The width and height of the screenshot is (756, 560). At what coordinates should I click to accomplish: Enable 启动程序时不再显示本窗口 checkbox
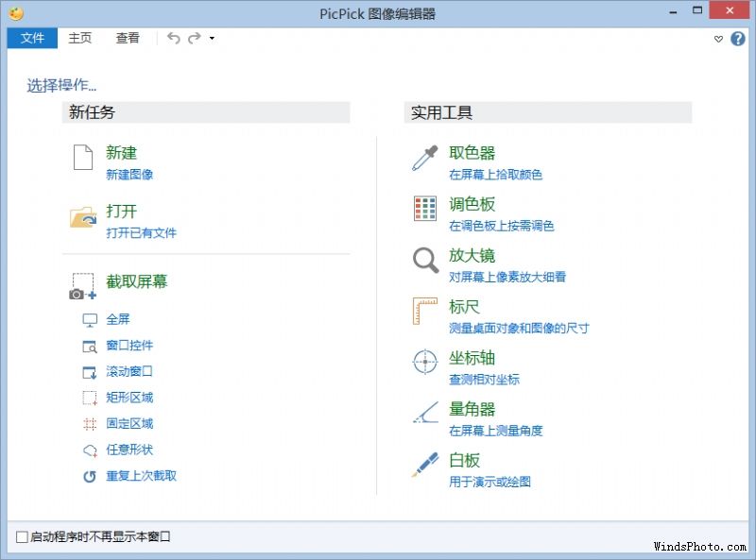(22, 537)
